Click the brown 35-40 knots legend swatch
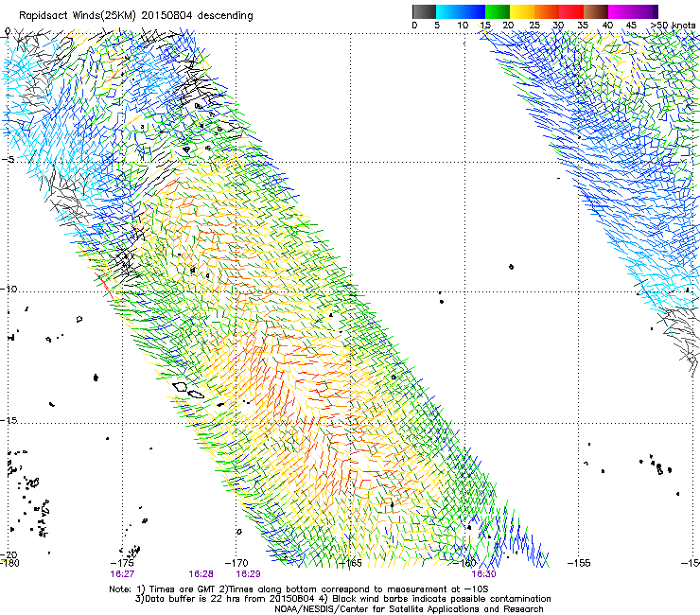The image size is (700, 615). pyautogui.click(x=596, y=11)
